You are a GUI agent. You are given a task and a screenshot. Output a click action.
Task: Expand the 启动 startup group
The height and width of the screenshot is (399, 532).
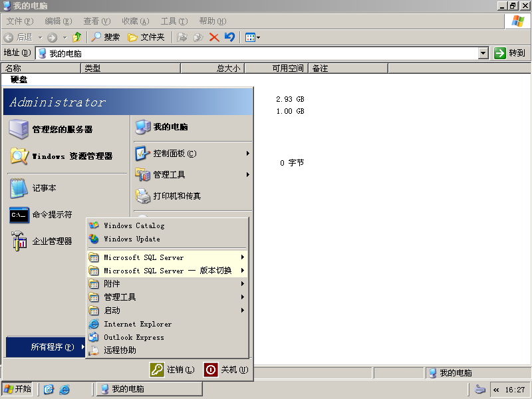[167, 310]
